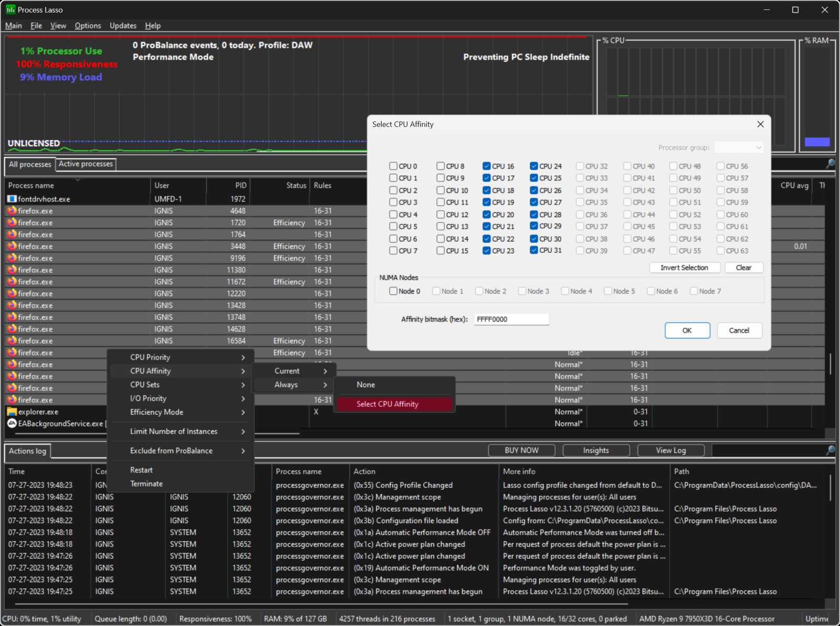
Task: Click firefox icon for PID 11672 row
Action: click(x=12, y=281)
